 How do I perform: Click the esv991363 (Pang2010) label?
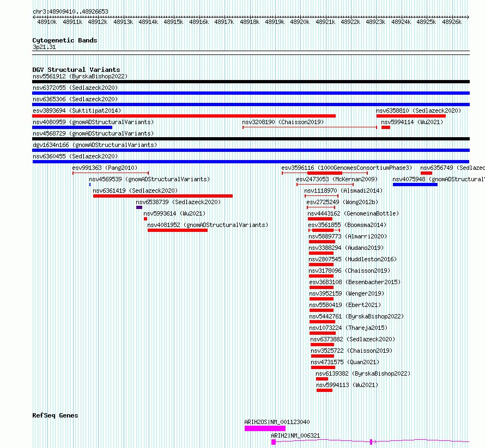(105, 168)
